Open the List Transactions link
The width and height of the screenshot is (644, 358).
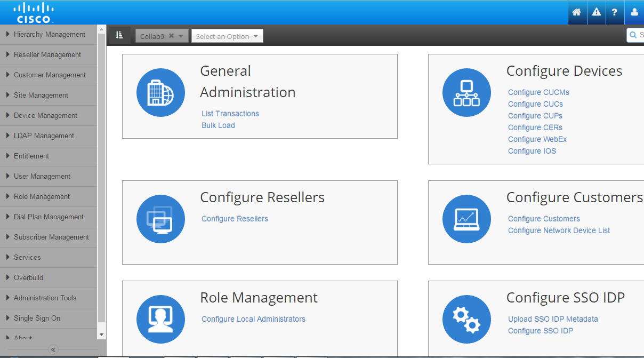coord(230,114)
